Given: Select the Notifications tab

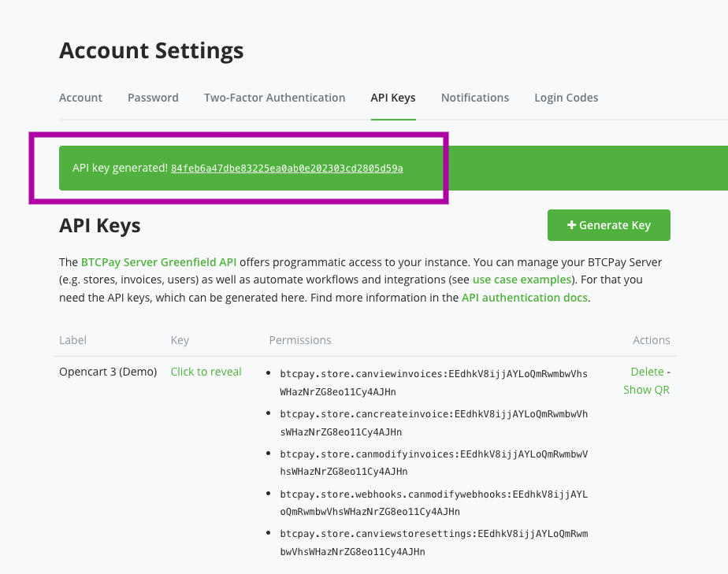Looking at the screenshot, I should point(474,98).
